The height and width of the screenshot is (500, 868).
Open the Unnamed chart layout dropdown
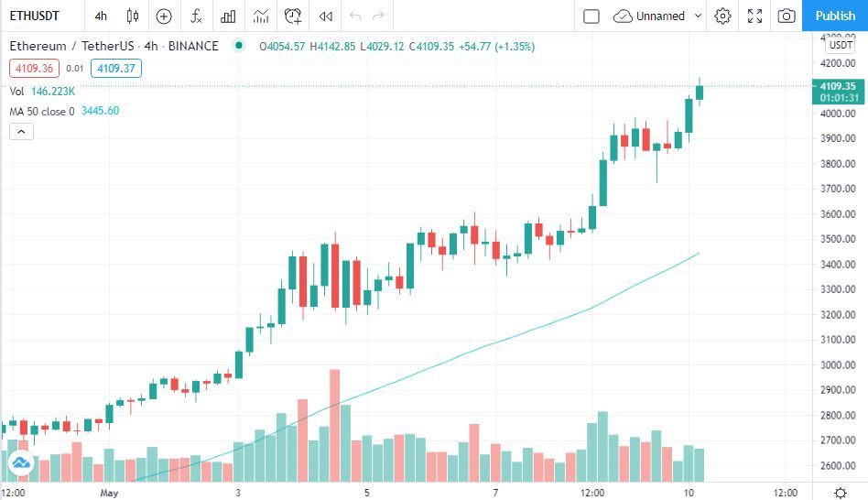click(x=658, y=16)
